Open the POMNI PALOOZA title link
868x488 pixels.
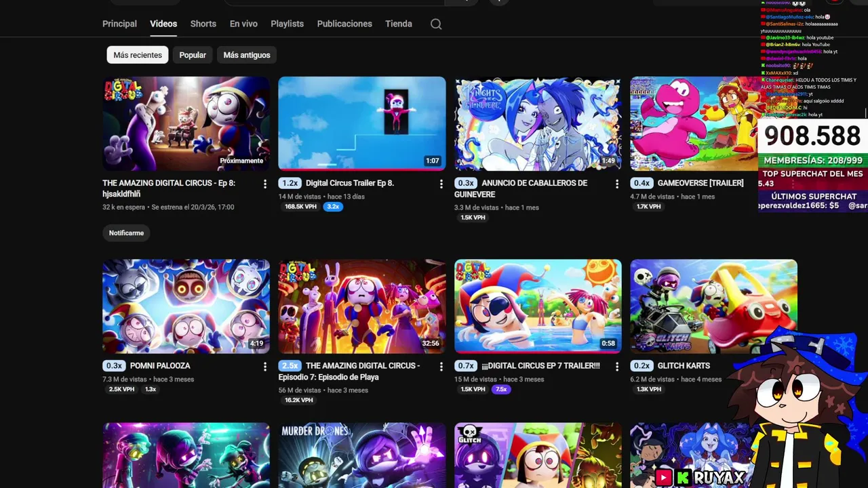pyautogui.click(x=160, y=366)
